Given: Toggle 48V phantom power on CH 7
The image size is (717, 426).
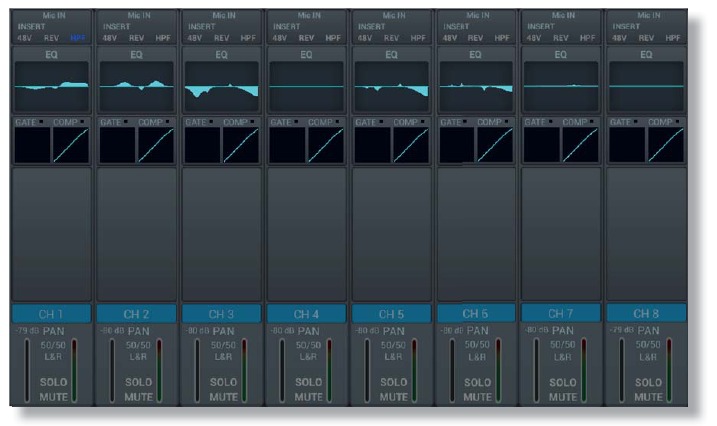Looking at the screenshot, I should [534, 38].
